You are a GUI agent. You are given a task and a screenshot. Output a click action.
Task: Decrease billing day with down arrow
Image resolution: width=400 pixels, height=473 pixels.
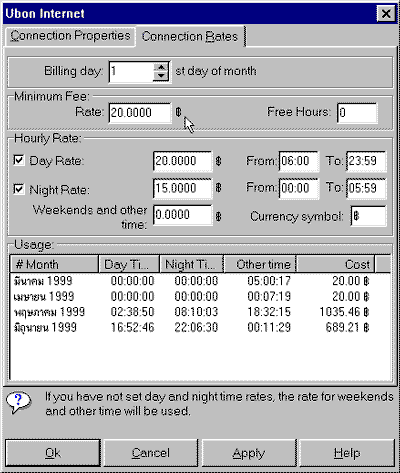point(161,76)
